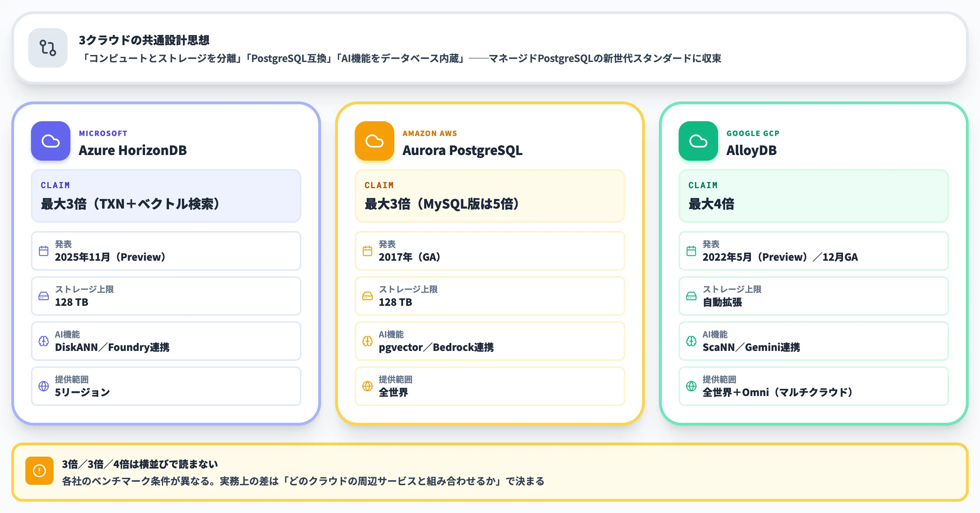Click the value 全世界 in the Aurora card
Viewport: 980px width, 513px height.
(x=393, y=392)
